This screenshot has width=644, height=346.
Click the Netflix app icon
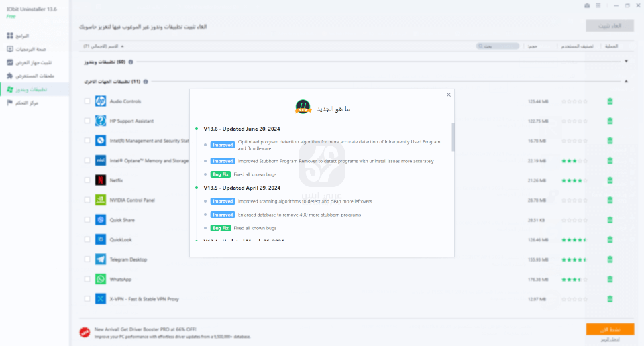(100, 180)
